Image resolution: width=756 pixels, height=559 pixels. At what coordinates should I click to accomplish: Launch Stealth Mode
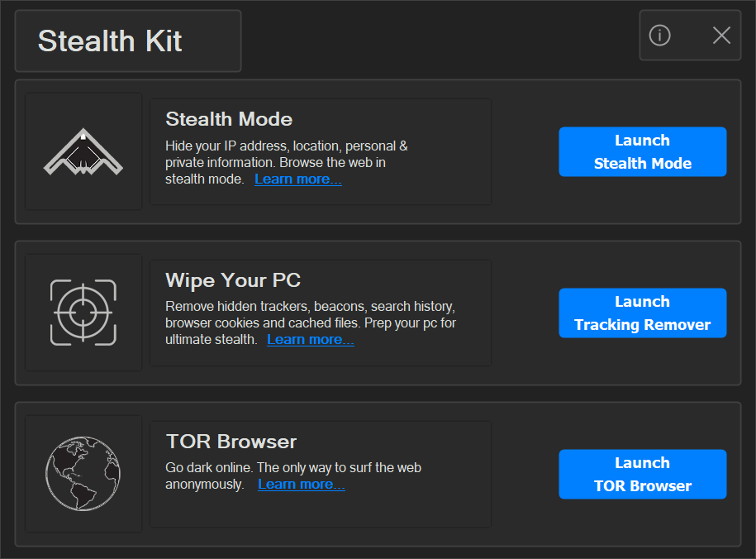pyautogui.click(x=642, y=151)
